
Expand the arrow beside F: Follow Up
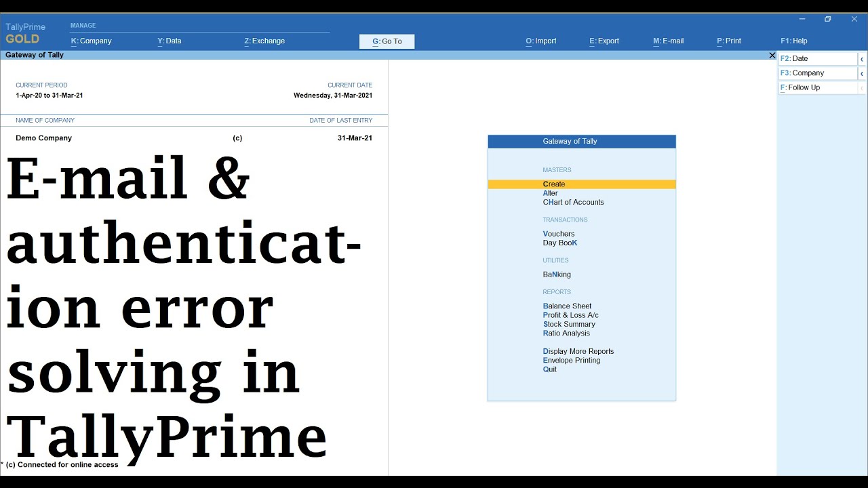(862, 88)
